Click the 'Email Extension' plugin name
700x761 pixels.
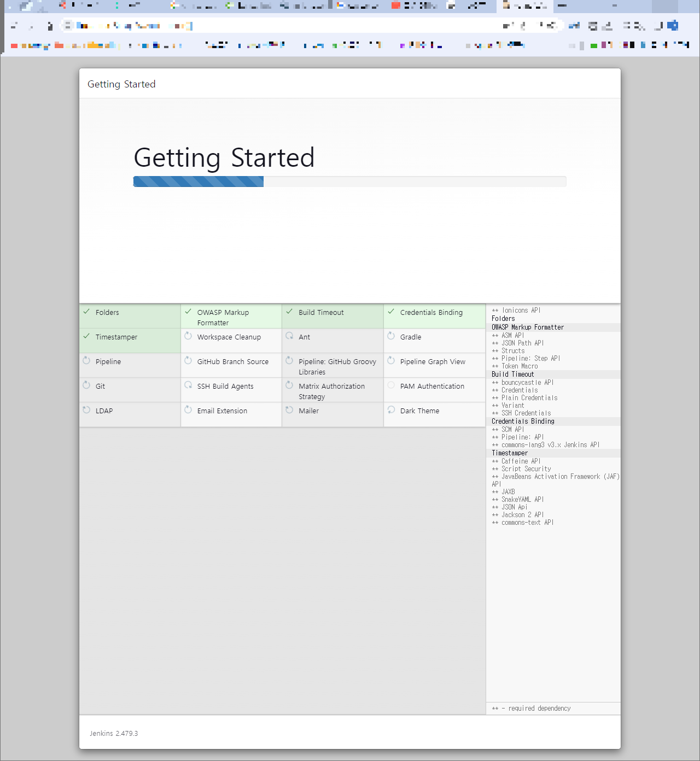click(222, 411)
